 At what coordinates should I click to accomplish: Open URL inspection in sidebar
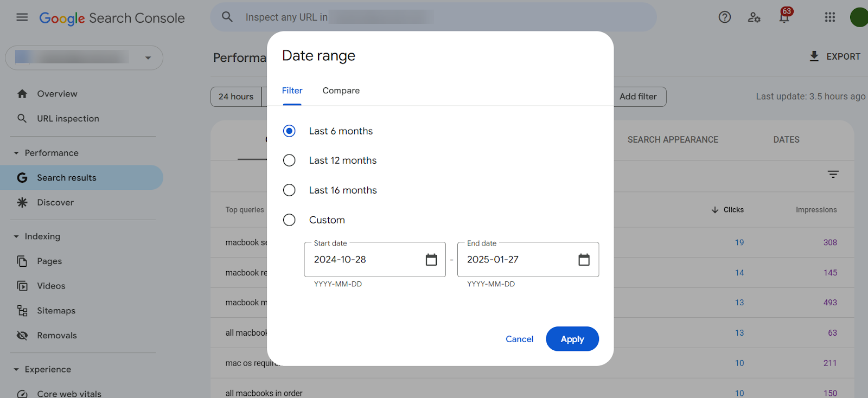68,118
